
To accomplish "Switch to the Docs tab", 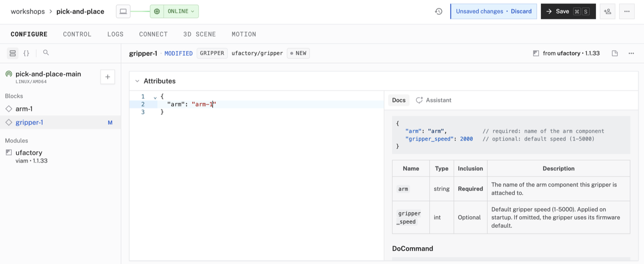I will (399, 100).
